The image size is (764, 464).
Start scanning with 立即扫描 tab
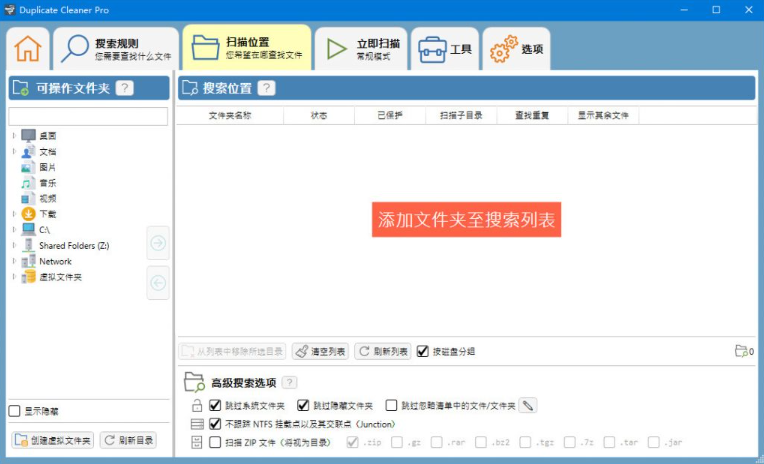(361, 49)
